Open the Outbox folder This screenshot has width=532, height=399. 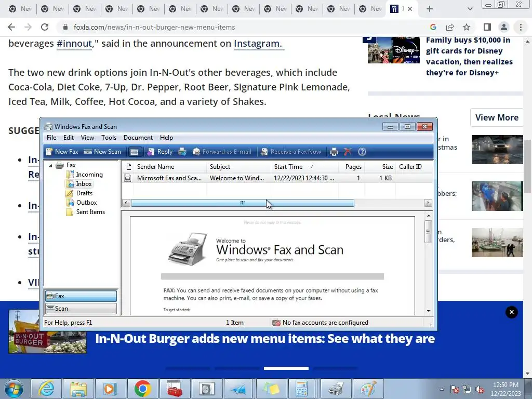[x=87, y=203]
